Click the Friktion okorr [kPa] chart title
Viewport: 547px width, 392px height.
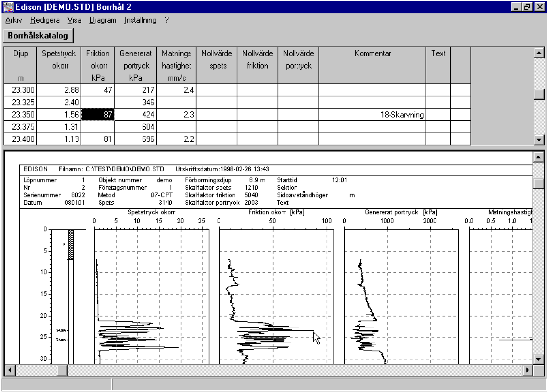(x=276, y=212)
